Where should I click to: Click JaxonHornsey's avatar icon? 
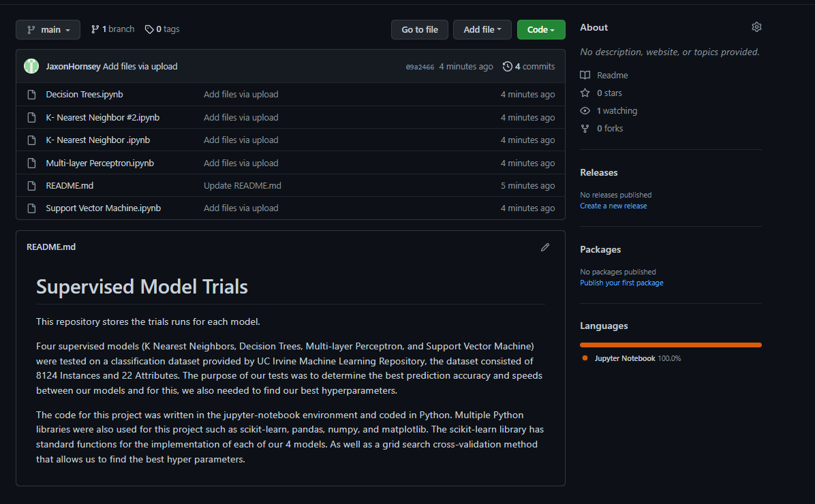(31, 66)
